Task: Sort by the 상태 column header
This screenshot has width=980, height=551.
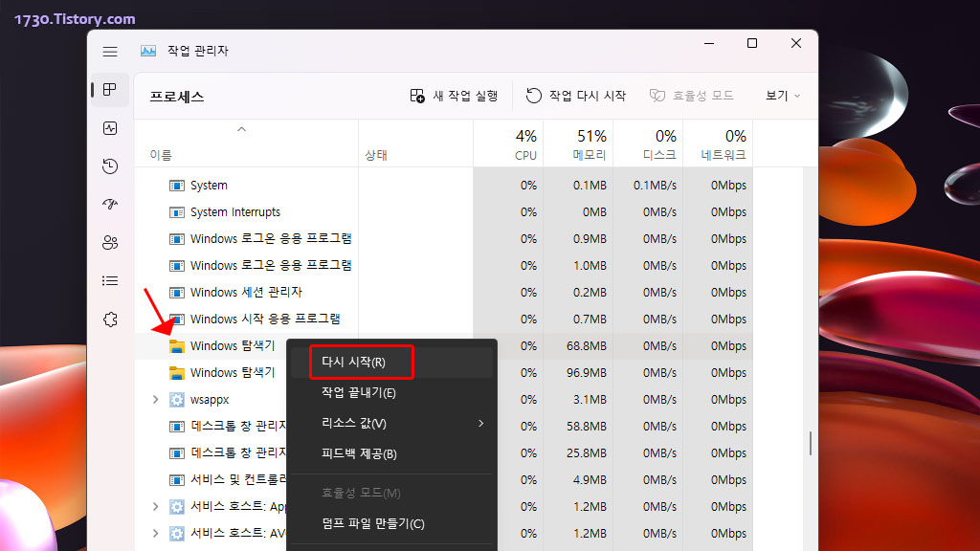Action: click(x=415, y=144)
